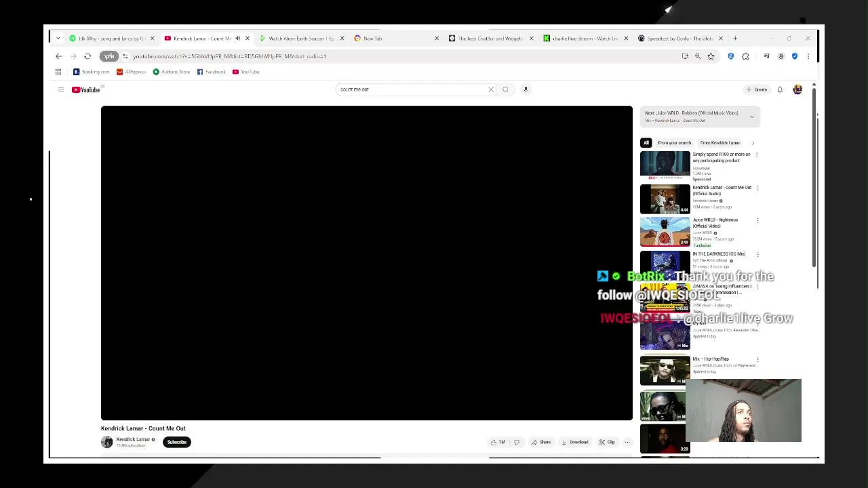Open Kendrick Lamar channel name link
Screen dimensions: 868x488
pos(133,439)
